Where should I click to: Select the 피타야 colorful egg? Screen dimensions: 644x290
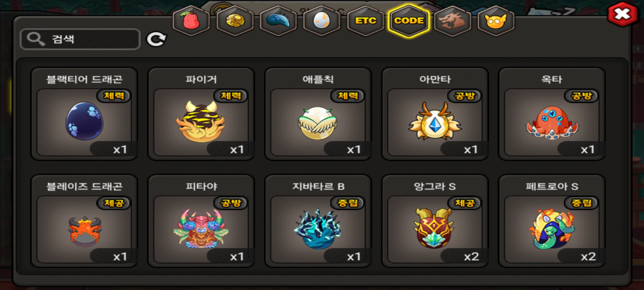201,221
